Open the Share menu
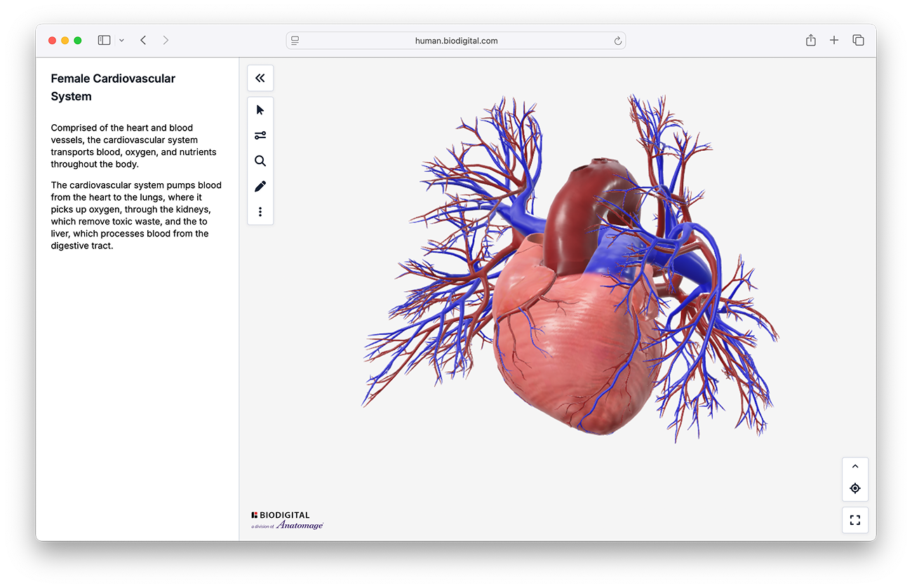This screenshot has height=588, width=912. coord(811,41)
